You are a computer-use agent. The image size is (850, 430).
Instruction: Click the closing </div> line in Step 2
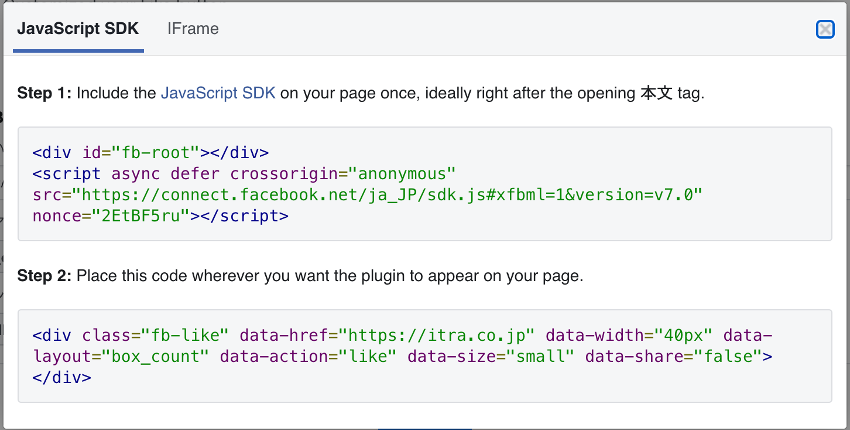pos(62,377)
